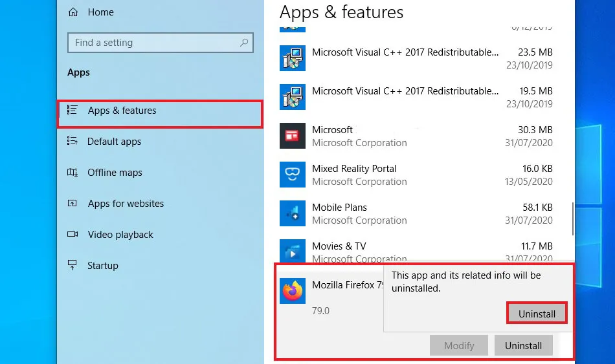Click the Video playback camera icon

tap(72, 234)
